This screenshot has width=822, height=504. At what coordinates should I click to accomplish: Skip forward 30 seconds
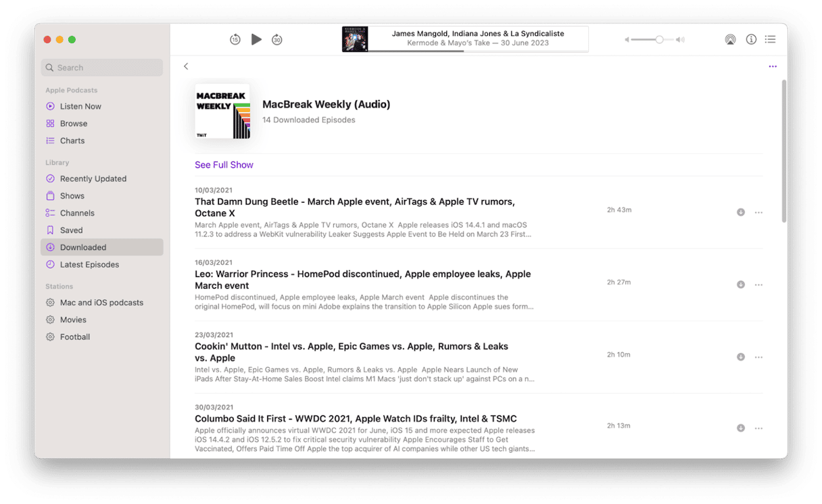[277, 40]
